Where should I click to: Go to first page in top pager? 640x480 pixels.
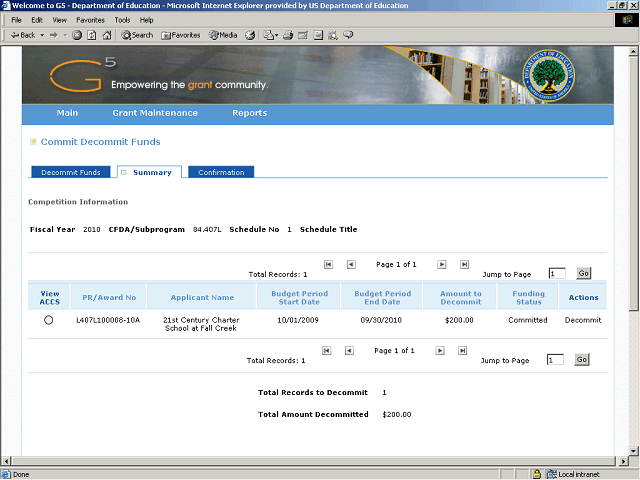pos(329,264)
